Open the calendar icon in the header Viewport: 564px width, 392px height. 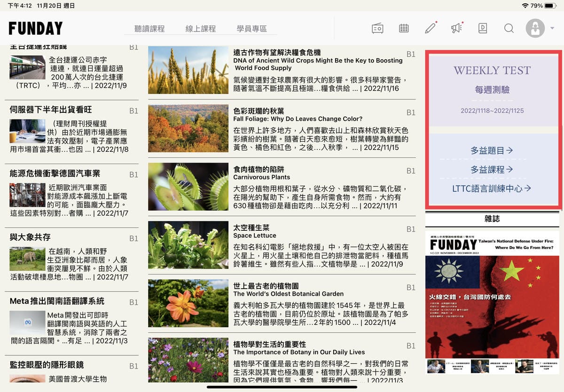point(404,29)
